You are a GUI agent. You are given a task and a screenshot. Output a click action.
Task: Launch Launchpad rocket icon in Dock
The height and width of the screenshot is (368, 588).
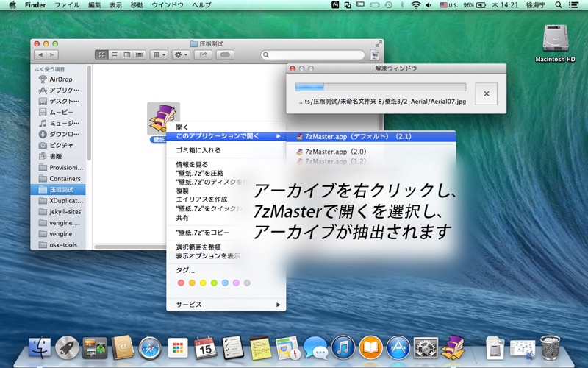click(x=67, y=347)
